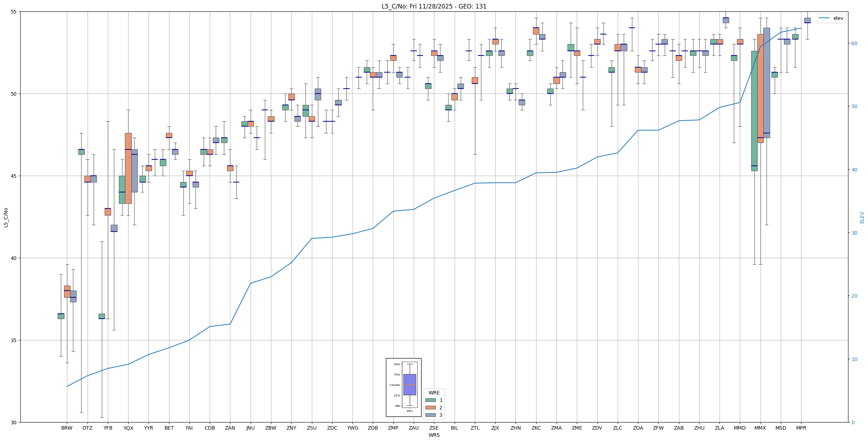The image size is (868, 441).
Task: Click the green WRE 1 legend swatch
Action: tap(430, 400)
